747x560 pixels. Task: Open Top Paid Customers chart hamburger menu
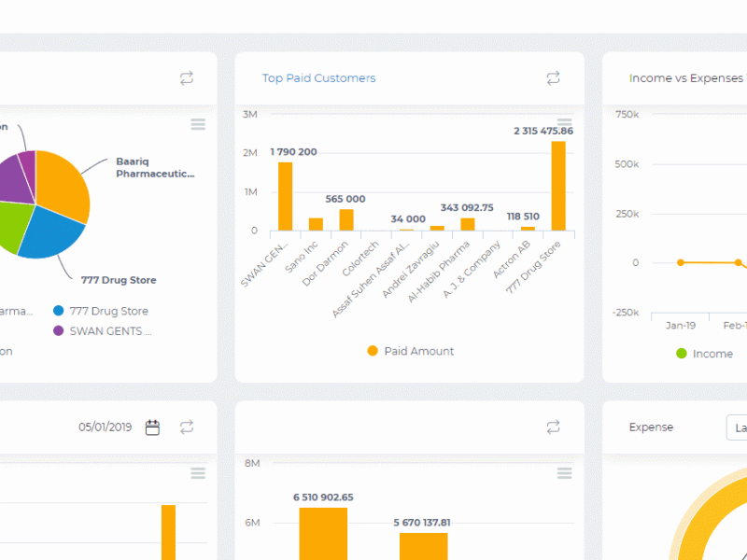(x=565, y=122)
